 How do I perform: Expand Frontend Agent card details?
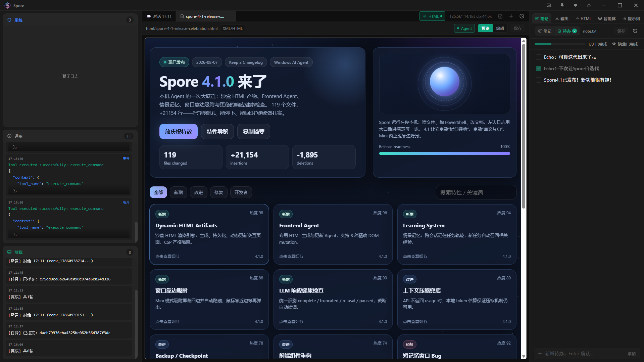click(x=333, y=234)
